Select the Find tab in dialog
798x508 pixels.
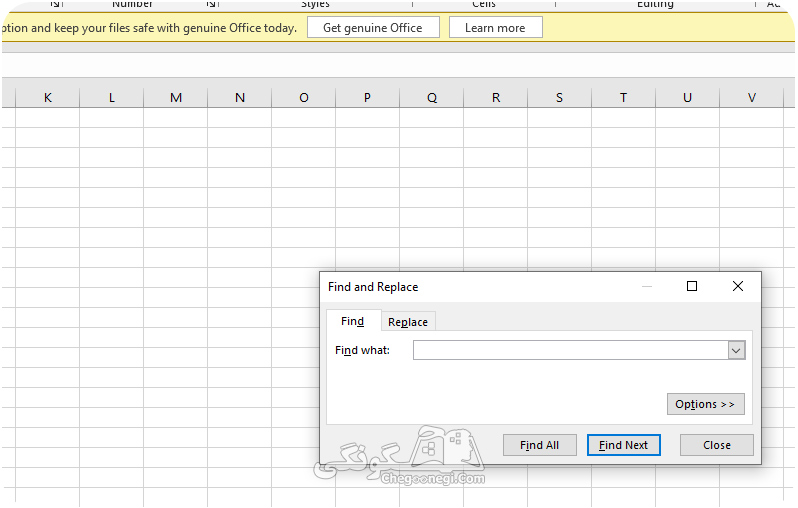point(353,321)
